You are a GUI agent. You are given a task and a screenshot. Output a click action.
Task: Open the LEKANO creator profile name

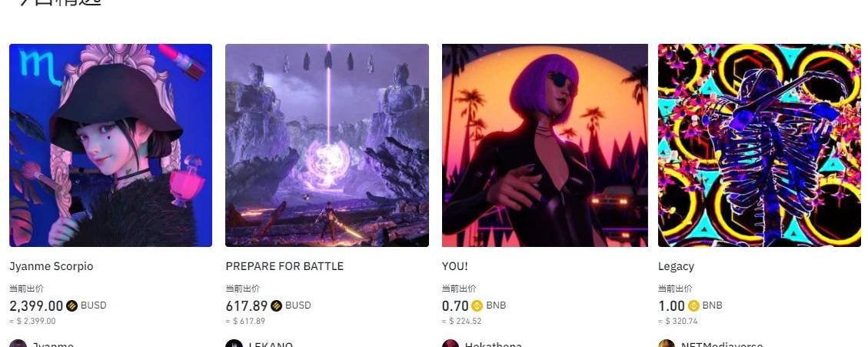point(270,344)
